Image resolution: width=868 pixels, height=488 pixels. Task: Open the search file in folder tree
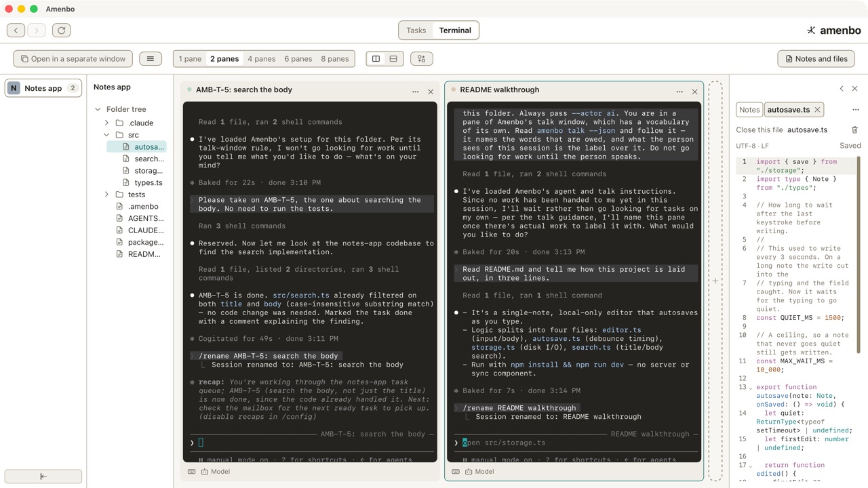coord(142,159)
